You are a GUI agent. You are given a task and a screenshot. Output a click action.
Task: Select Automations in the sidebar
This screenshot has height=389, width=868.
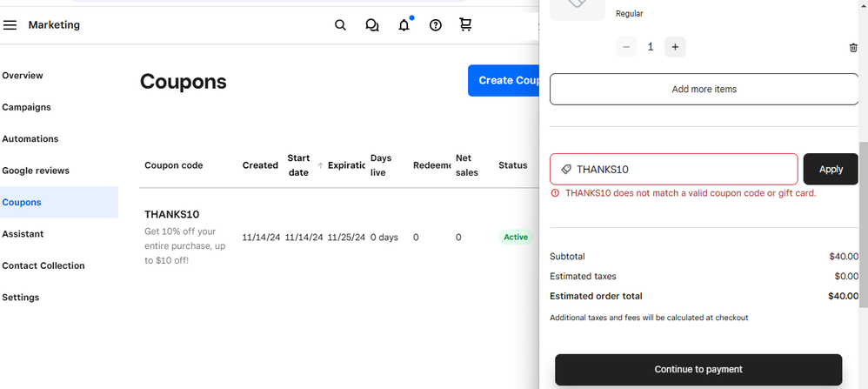coord(30,139)
